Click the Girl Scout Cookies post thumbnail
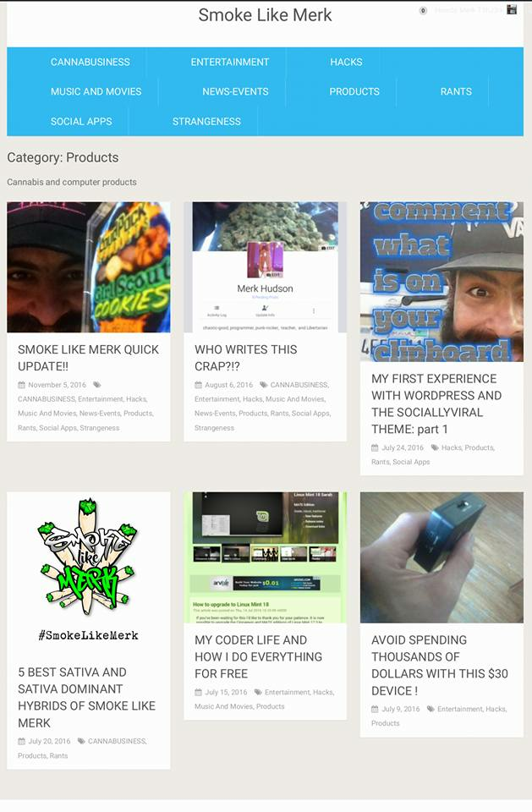This screenshot has width=532, height=812. click(89, 267)
